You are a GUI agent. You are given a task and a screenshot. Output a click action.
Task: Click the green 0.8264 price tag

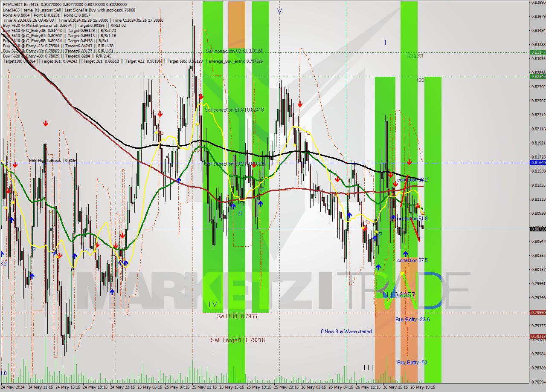point(538,77)
